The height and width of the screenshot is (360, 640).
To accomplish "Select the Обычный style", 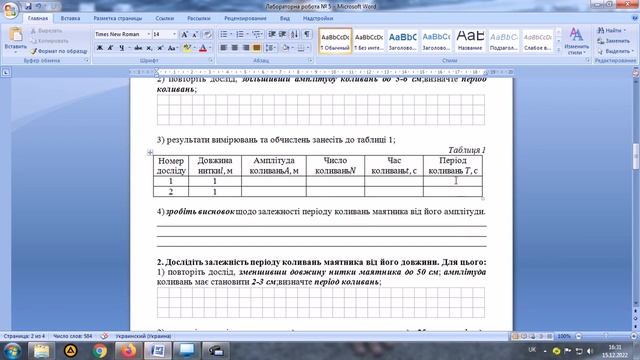I will tap(335, 41).
